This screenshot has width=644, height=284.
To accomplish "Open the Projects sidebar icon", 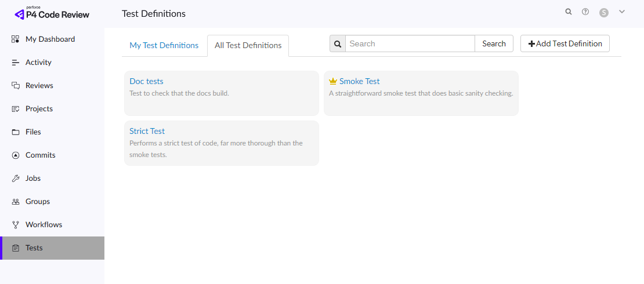I will [16, 109].
